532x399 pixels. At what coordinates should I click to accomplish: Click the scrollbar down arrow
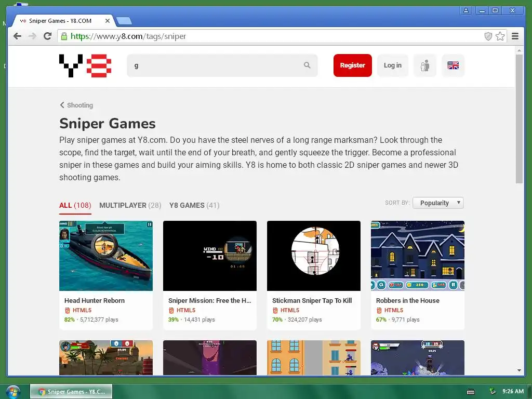point(519,370)
